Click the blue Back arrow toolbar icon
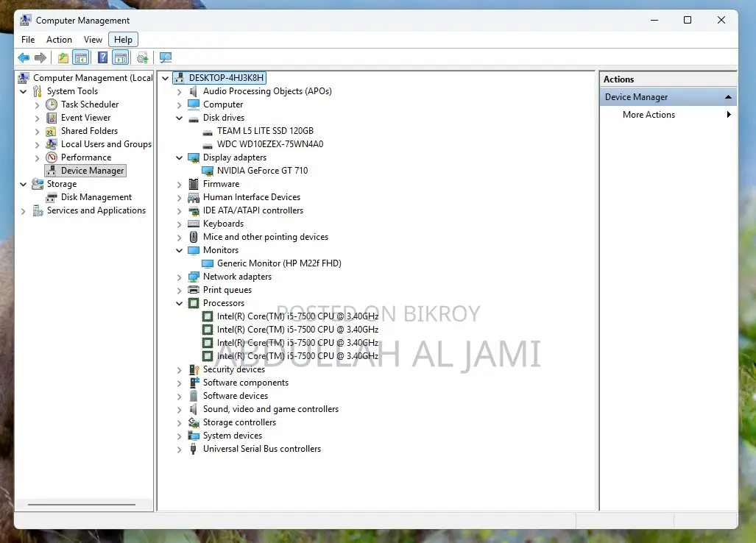 coord(23,58)
